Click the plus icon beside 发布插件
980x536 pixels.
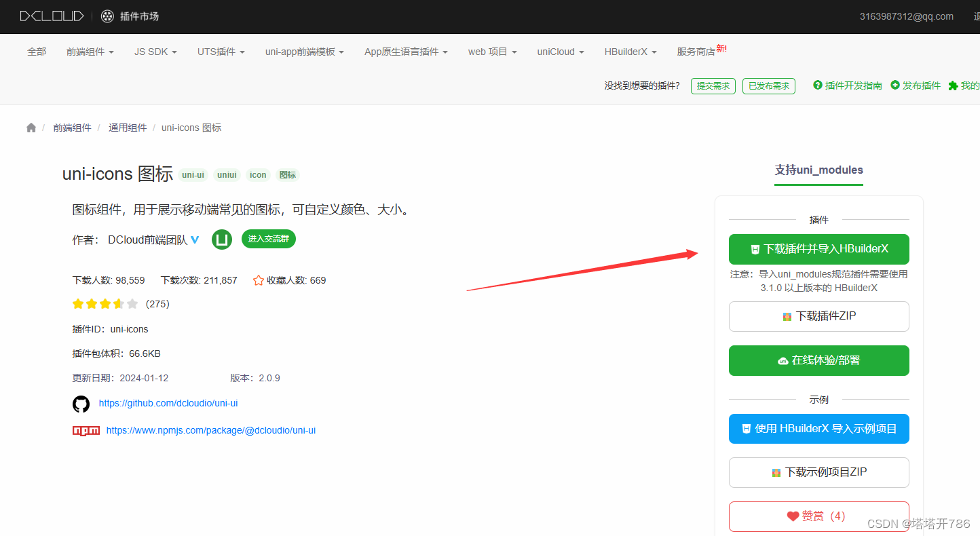[x=893, y=85]
